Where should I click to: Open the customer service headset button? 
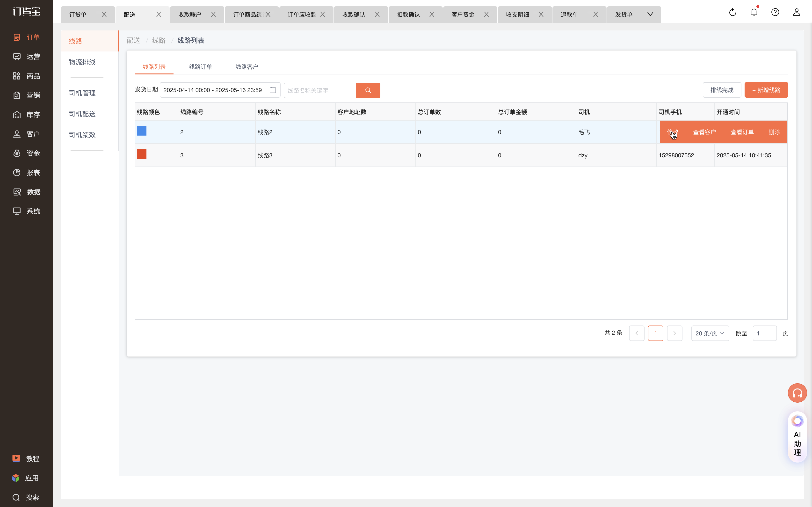click(x=797, y=393)
